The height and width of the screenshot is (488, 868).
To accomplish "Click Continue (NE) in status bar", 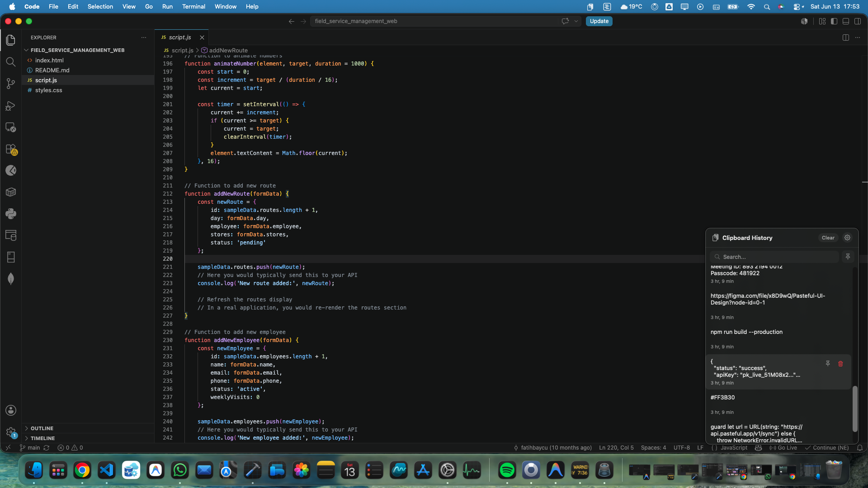I will 827,448.
